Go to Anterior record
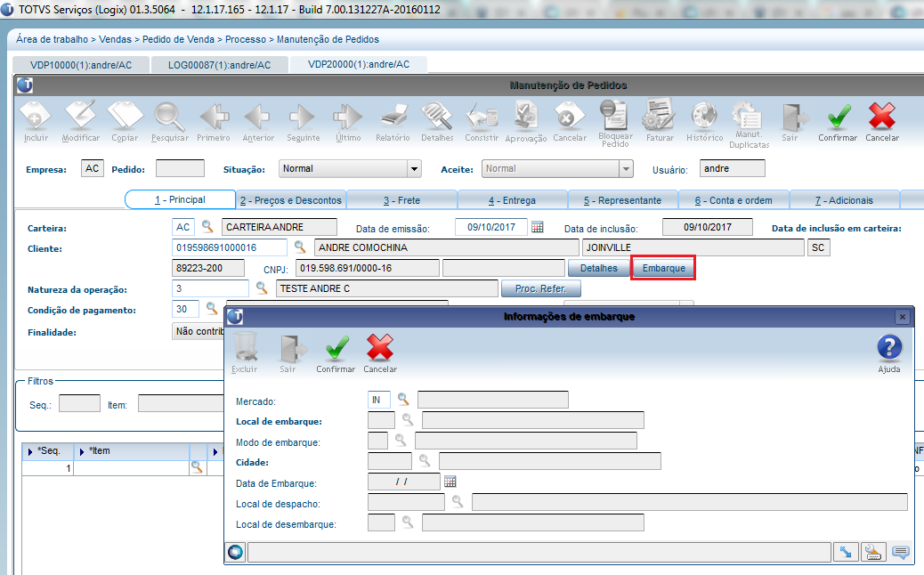Viewport: 924px width, 575px height. coord(258,121)
